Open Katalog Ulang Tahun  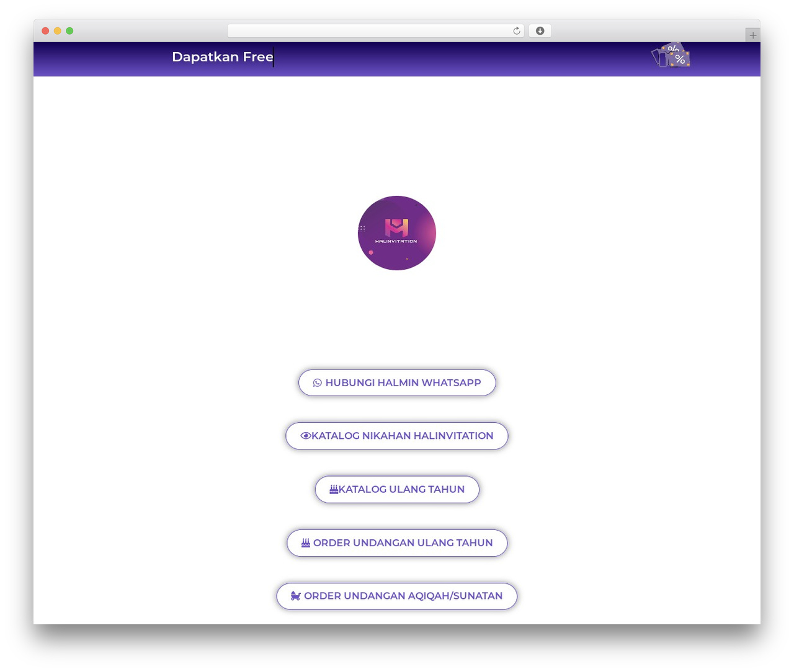coord(397,489)
